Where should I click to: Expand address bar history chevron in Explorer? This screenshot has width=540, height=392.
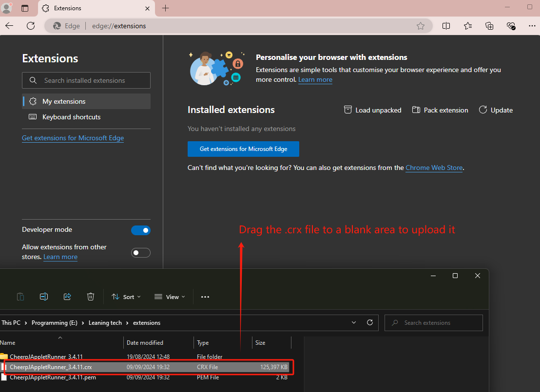pos(354,322)
